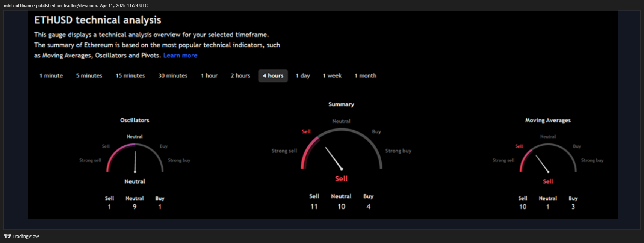Click the Moving Averages Buy count of 3
This screenshot has height=243, width=644.
tap(573, 207)
